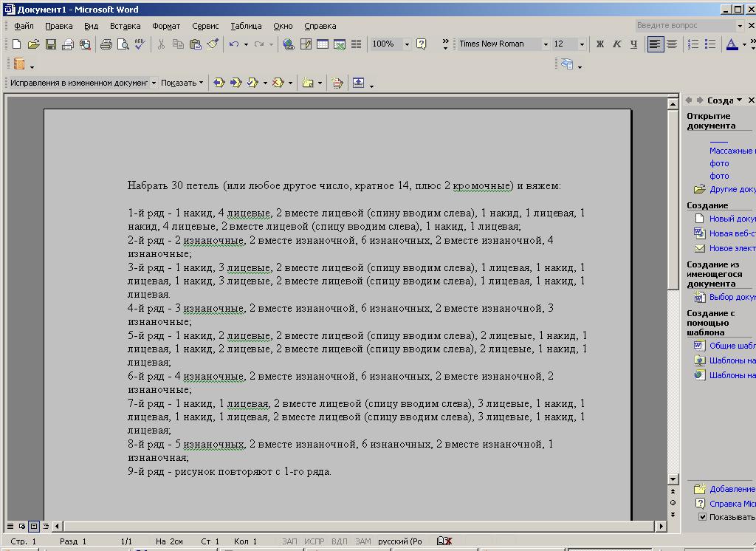Open the Times New Roman font dropdown

click(546, 44)
